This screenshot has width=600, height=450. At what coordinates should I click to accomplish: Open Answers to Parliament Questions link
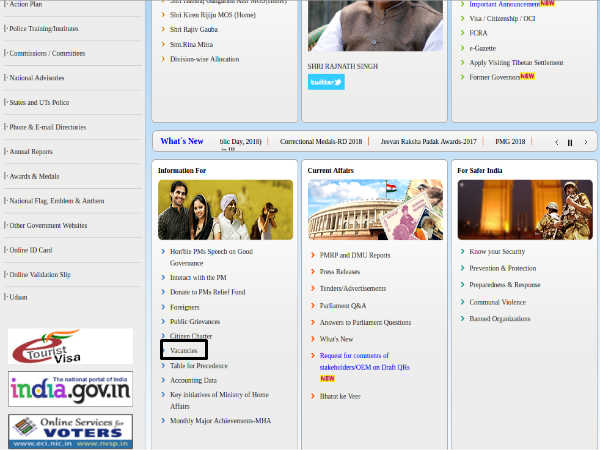point(365,323)
